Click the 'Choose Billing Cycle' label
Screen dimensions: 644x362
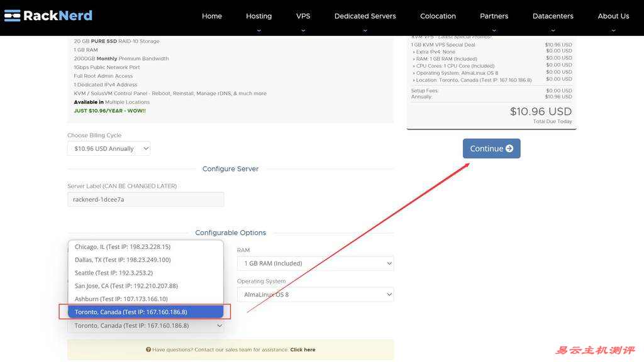click(94, 136)
